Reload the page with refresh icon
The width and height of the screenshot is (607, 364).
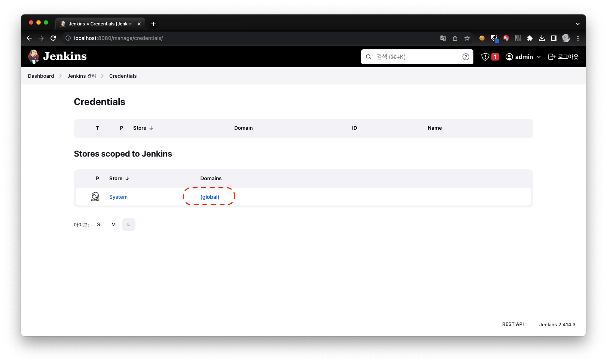pos(53,38)
